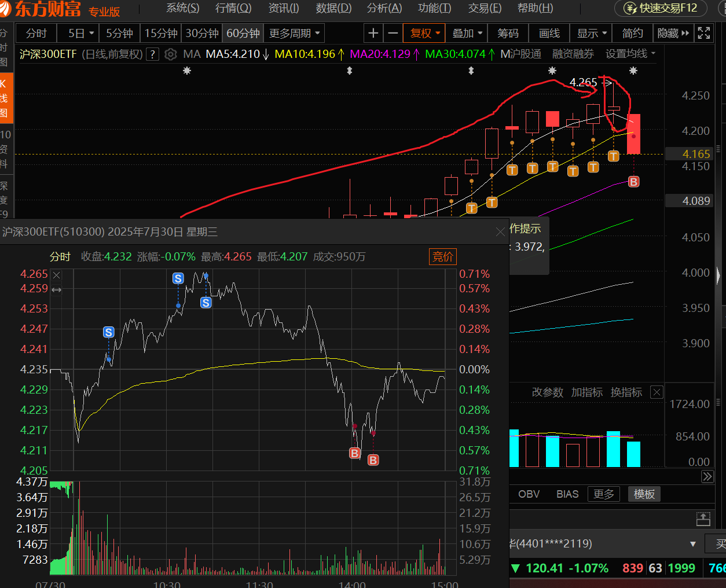Expand the 更多周期 dropdown
The height and width of the screenshot is (588, 726).
(295, 33)
